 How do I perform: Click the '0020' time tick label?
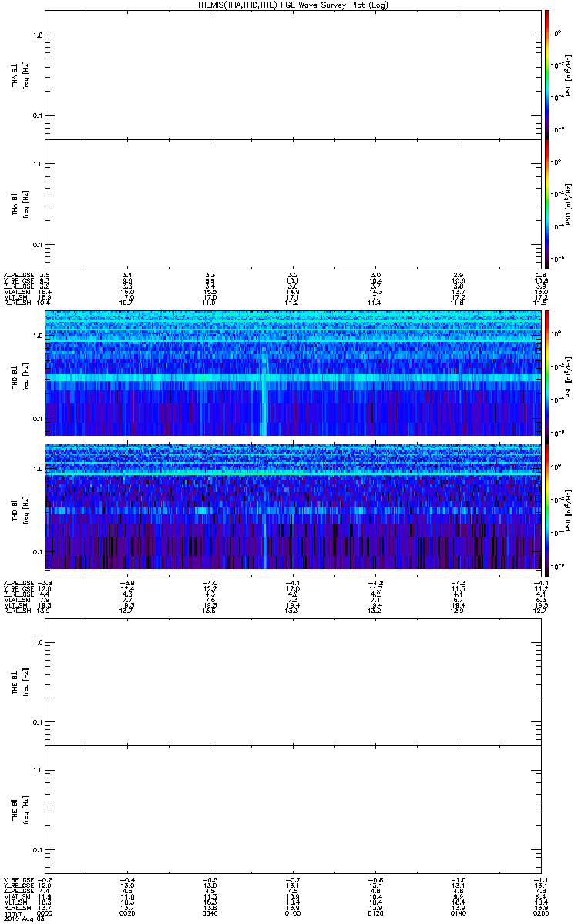(127, 913)
